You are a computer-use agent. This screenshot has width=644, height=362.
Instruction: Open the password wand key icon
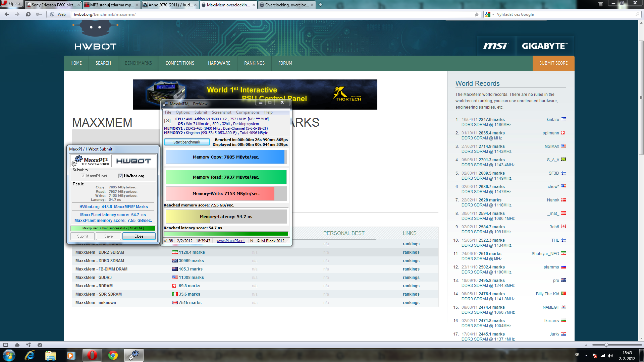[x=39, y=14]
